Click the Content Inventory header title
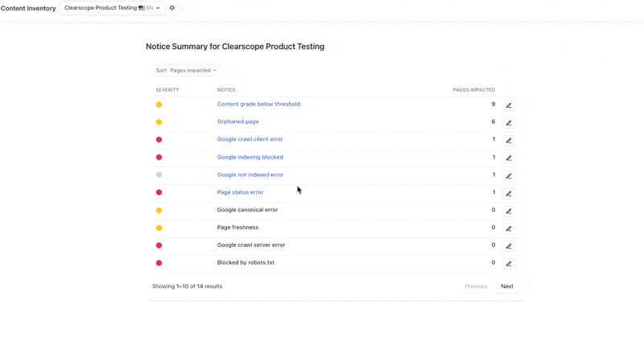 [x=28, y=8]
